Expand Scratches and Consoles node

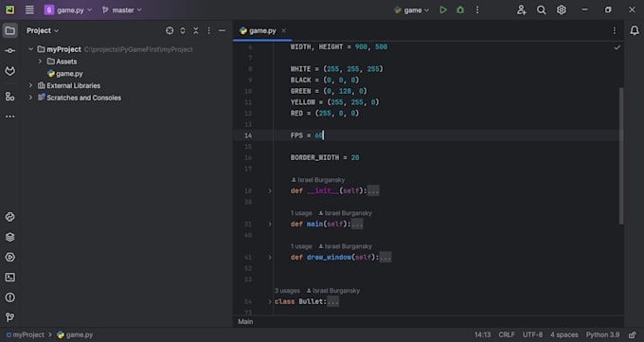[31, 98]
